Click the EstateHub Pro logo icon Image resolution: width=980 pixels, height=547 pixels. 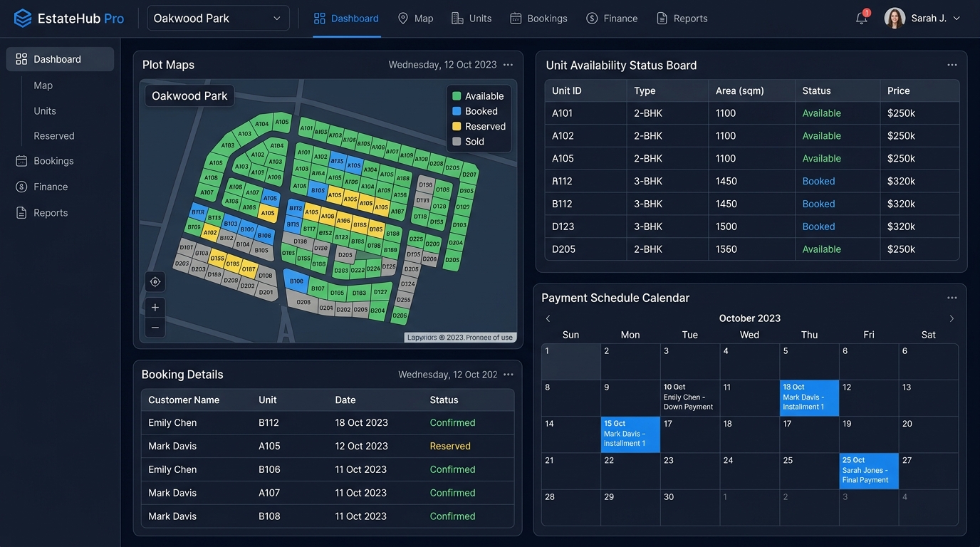23,19
